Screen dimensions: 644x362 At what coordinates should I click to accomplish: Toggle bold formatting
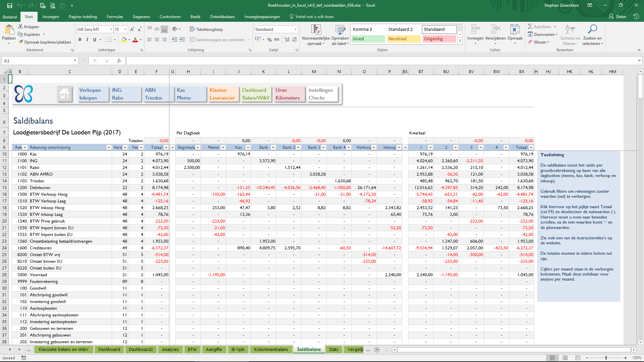pyautogui.click(x=80, y=39)
